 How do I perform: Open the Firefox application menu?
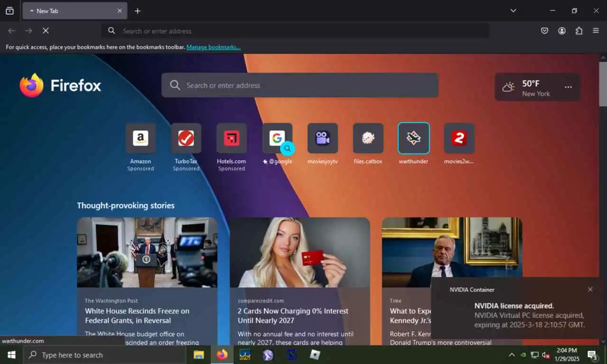pyautogui.click(x=596, y=31)
